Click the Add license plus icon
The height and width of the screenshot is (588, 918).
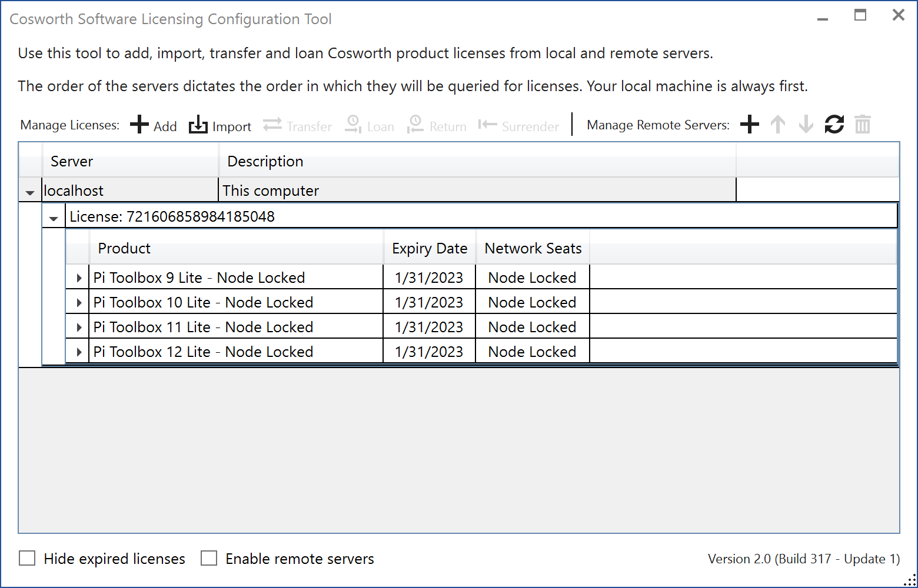tap(139, 125)
